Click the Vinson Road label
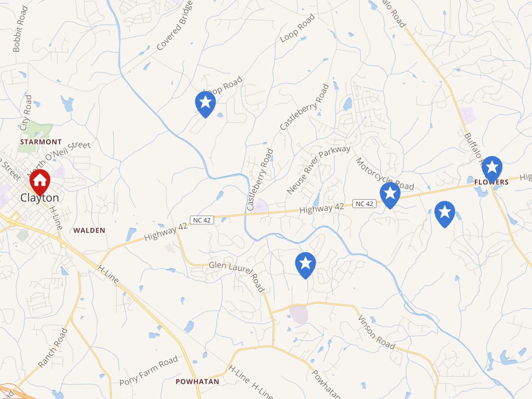The width and height of the screenshot is (532, 399). 376,332
